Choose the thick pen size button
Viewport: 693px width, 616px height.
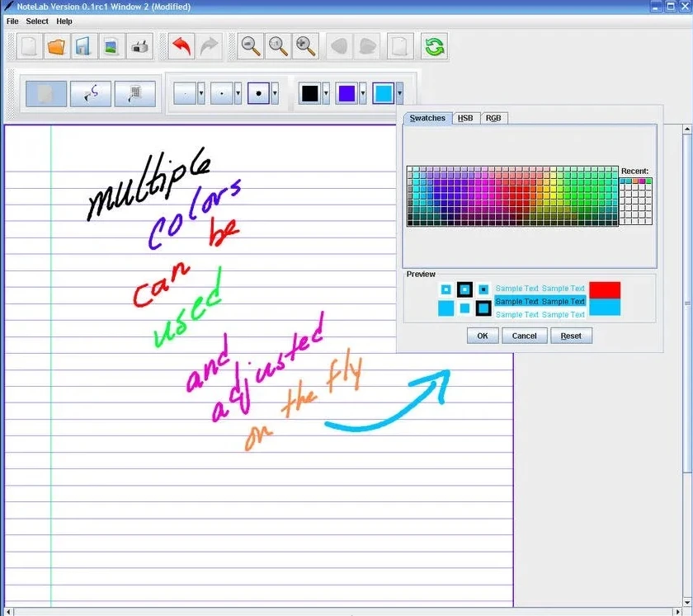click(258, 93)
